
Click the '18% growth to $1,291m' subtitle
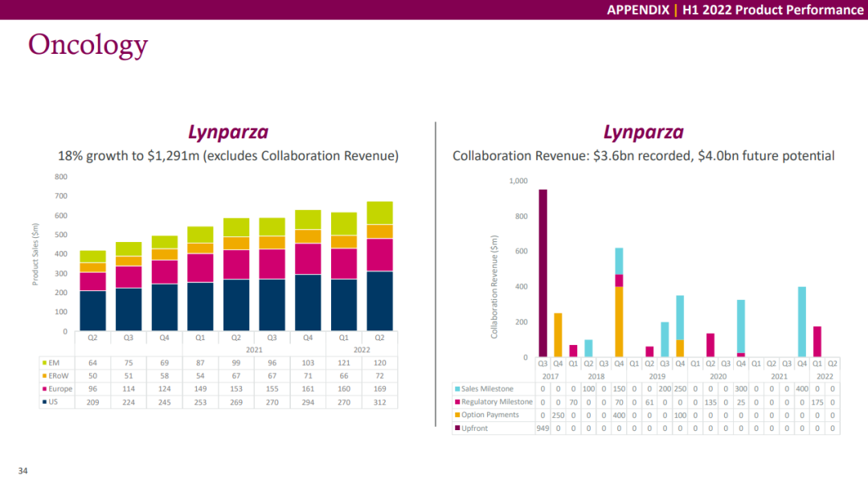point(227,156)
